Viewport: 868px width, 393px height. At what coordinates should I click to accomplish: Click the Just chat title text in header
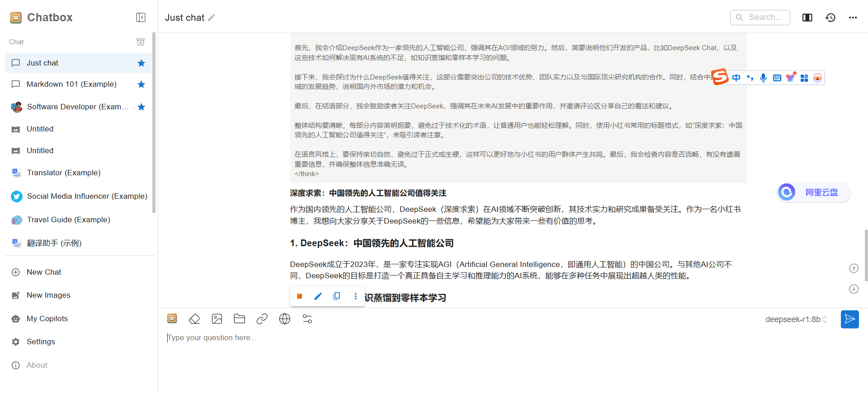184,18
